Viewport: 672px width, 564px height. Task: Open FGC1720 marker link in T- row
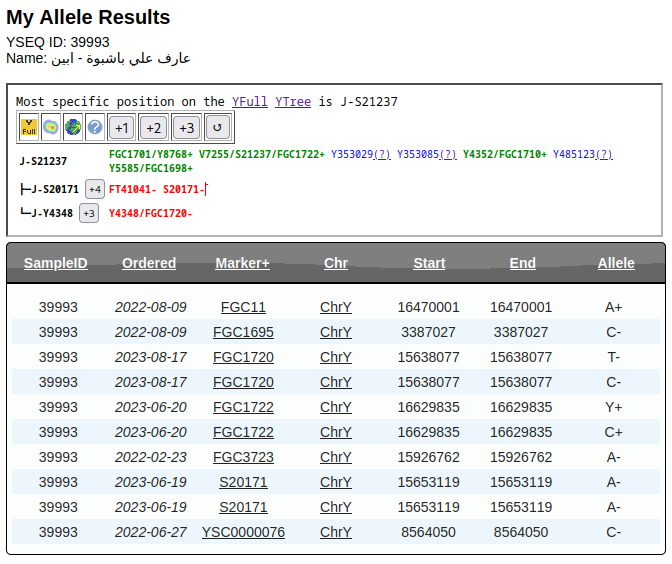[x=243, y=357]
